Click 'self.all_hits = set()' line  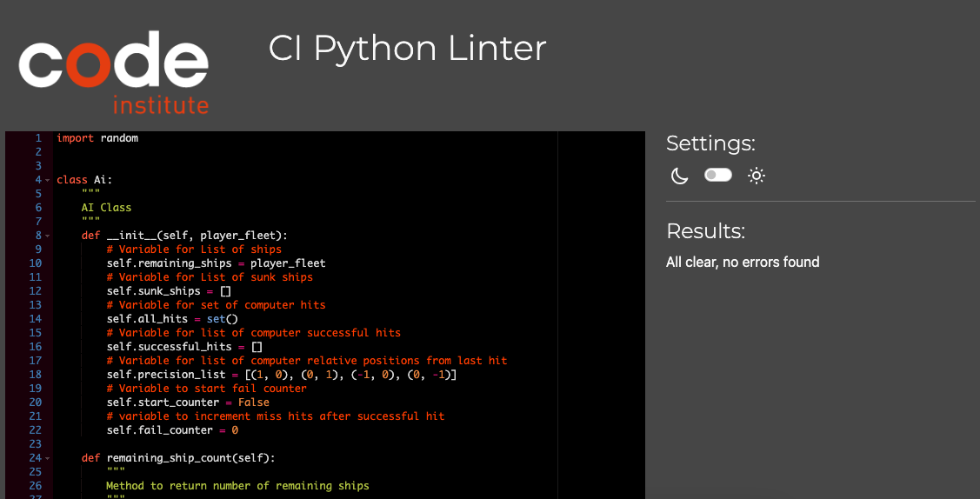click(172, 318)
